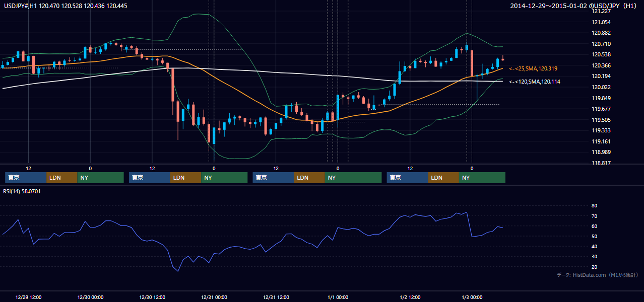Image resolution: width=644 pixels, height=302 pixels.
Task: Click the RSI 50 scale value
Action: 594,236
